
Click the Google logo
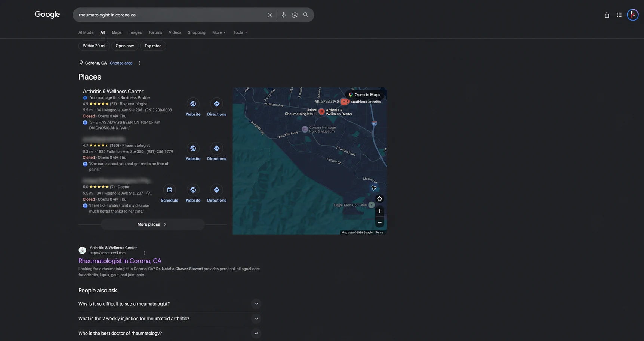pyautogui.click(x=47, y=15)
